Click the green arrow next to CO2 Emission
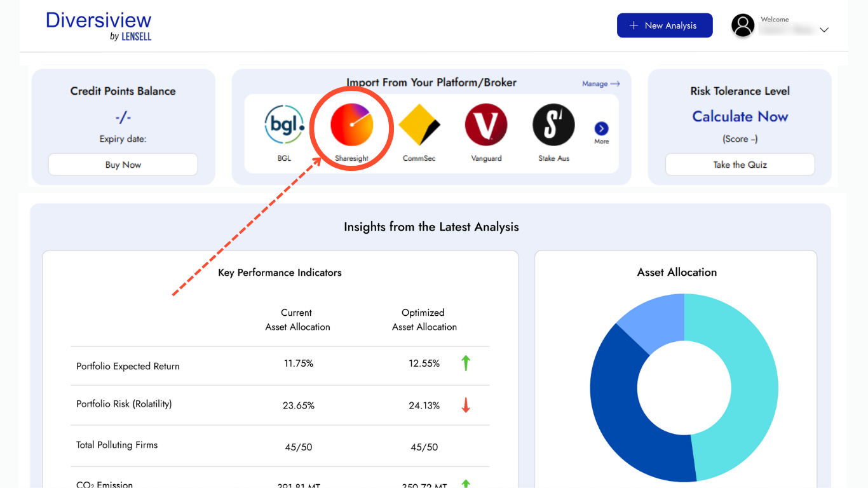This screenshot has height=488, width=868. coord(466,484)
